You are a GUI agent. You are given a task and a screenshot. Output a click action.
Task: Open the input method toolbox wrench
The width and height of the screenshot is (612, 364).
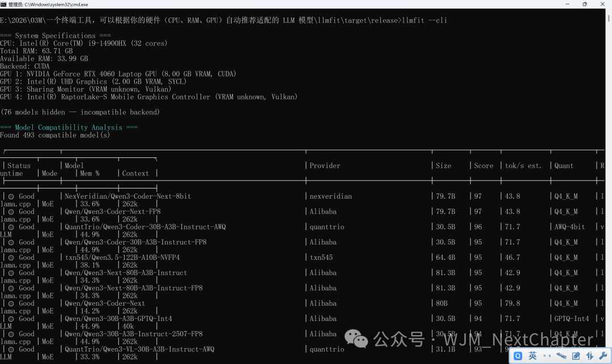603,356
